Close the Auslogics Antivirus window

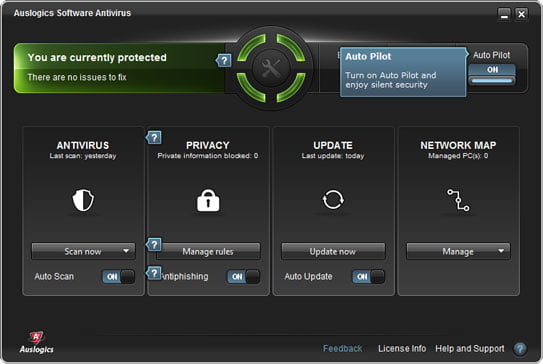point(521,15)
